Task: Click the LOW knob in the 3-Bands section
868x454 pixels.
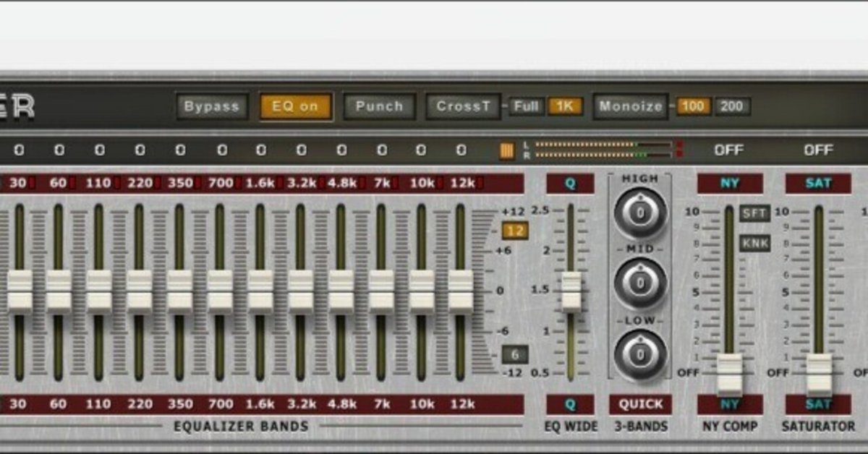Action: [x=639, y=352]
